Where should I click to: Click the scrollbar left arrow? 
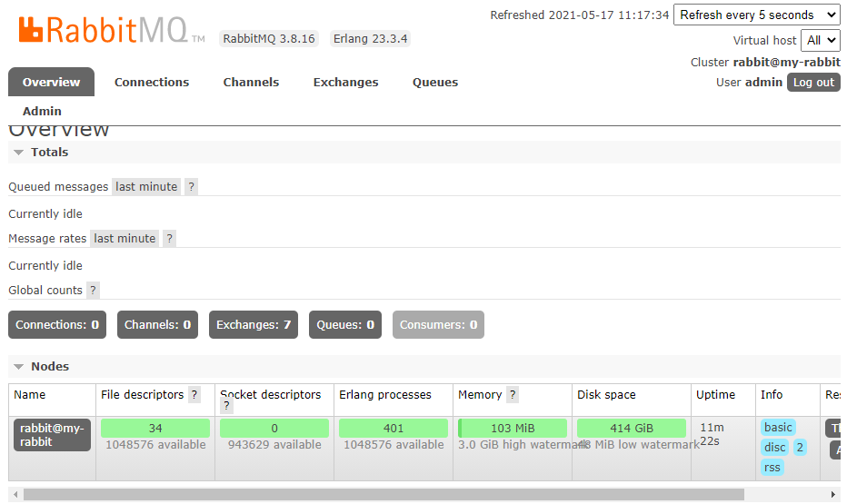tap(15, 495)
